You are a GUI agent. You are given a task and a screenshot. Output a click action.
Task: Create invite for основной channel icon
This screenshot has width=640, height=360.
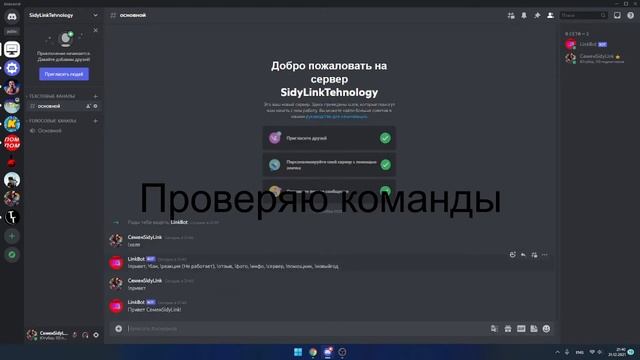coord(88,106)
